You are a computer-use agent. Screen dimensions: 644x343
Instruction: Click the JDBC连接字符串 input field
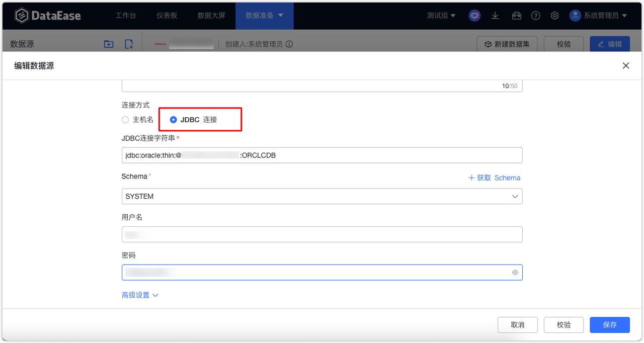tap(322, 155)
